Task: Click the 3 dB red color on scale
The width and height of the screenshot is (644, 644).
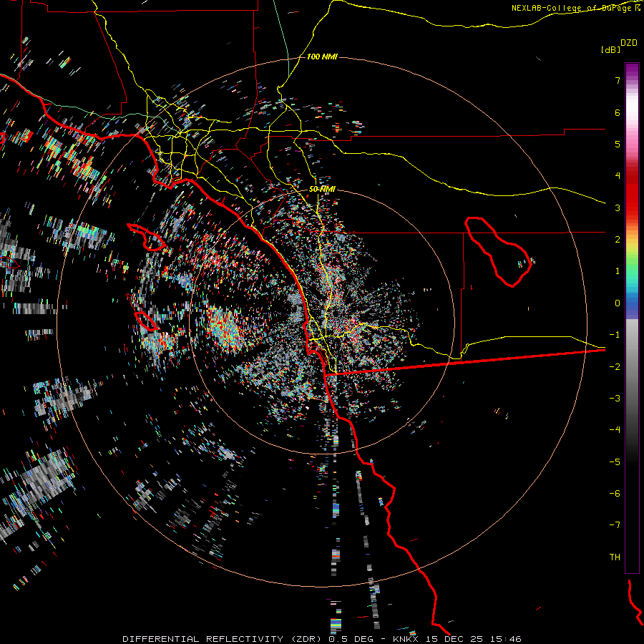Action: point(632,208)
